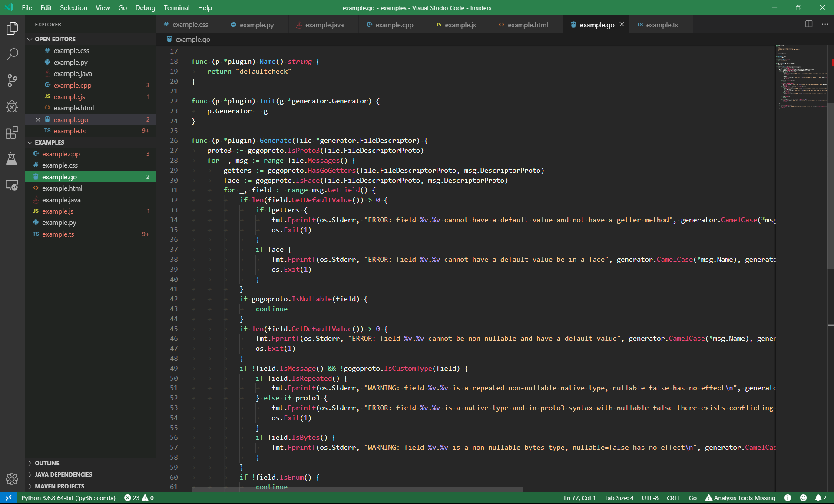834x504 pixels.
Task: Open the Extensions view
Action: (12, 132)
